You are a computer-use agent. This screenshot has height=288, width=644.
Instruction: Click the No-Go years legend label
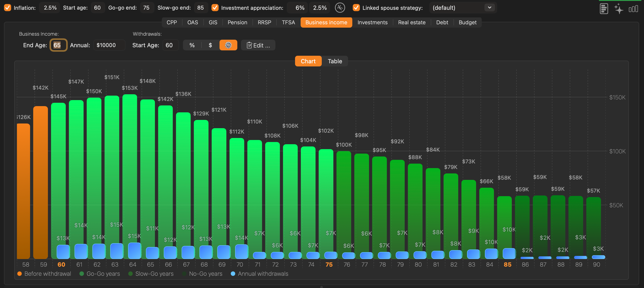point(205,274)
